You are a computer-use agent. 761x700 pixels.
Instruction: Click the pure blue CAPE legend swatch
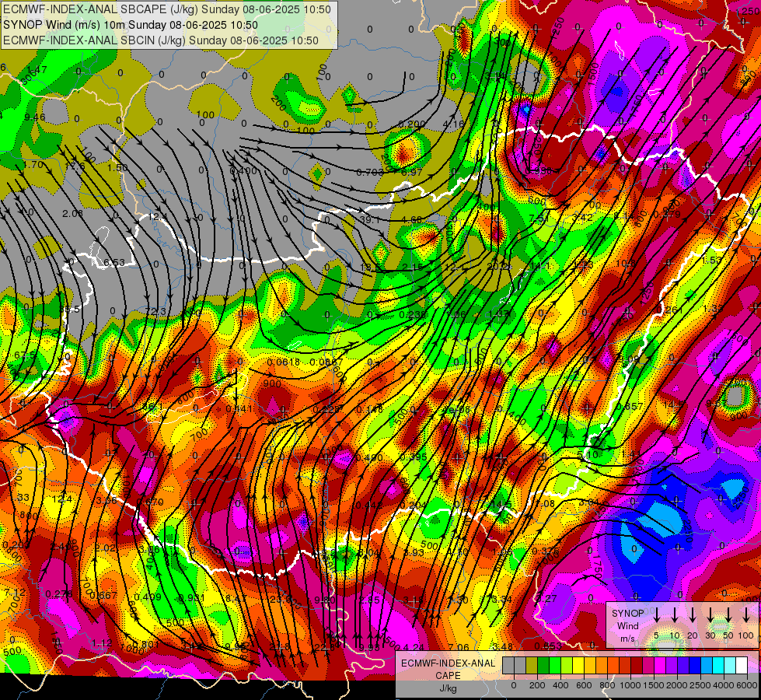click(x=695, y=666)
